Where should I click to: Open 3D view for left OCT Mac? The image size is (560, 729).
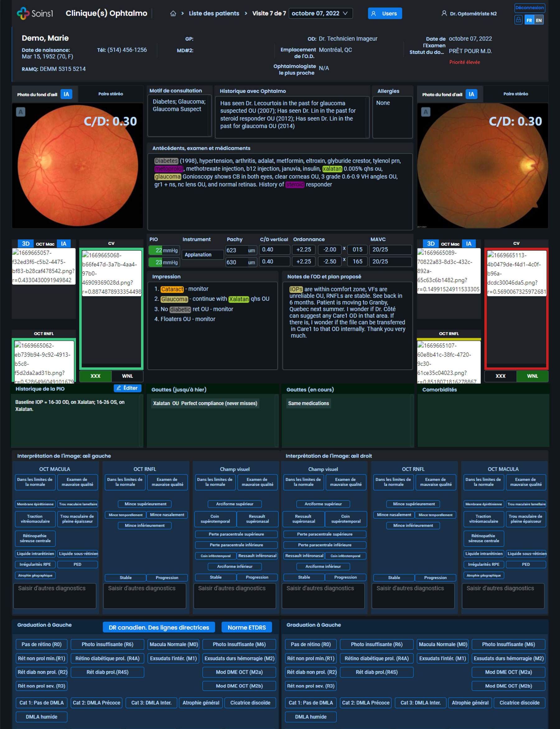pos(26,244)
